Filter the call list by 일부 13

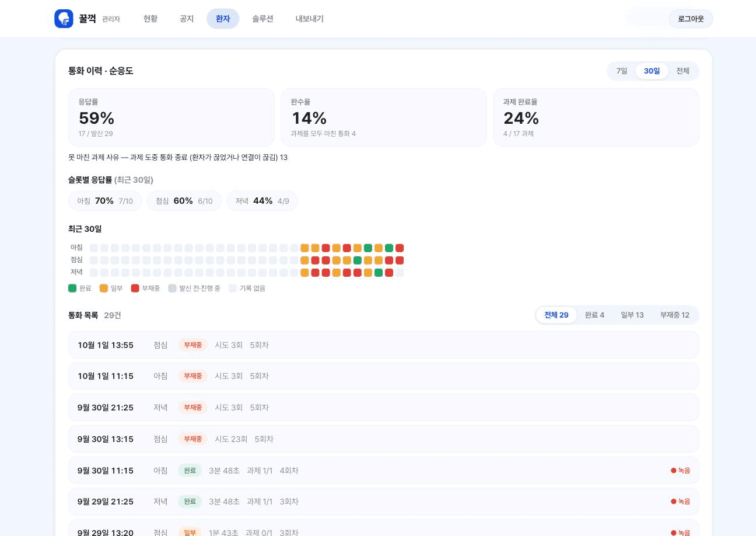coord(632,315)
